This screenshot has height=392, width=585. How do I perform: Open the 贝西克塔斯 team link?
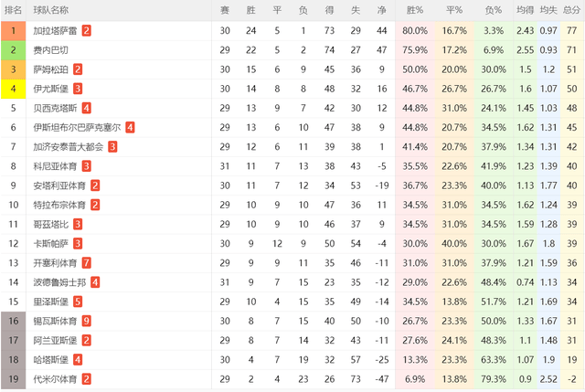[54, 108]
